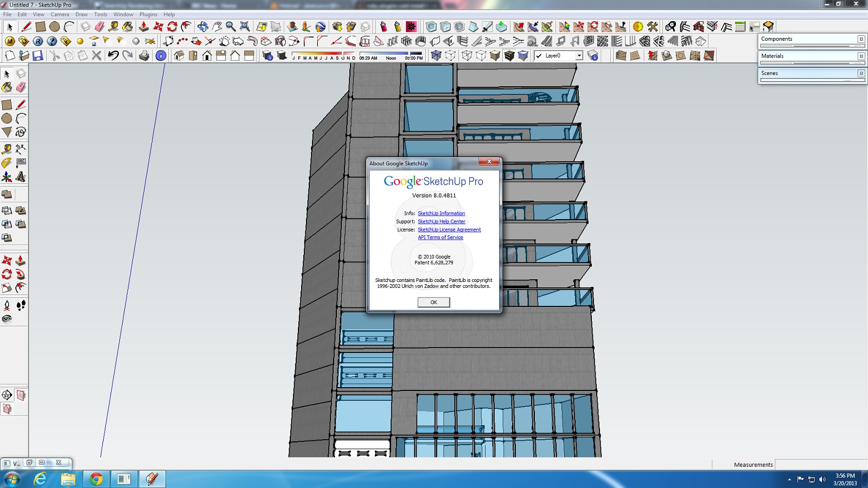Screen dimensions: 868x488
Task: Expand the Materials panel
Action: point(860,56)
